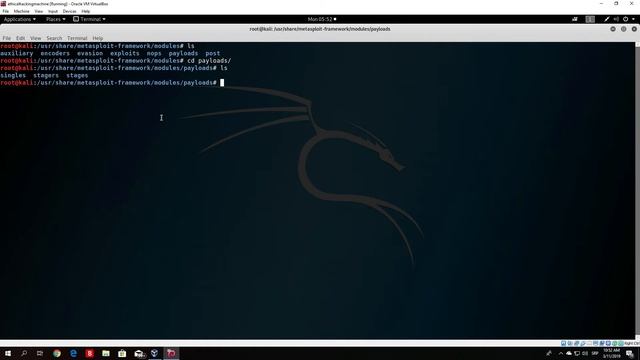Click the 'cd payloads/' command text

click(209, 61)
